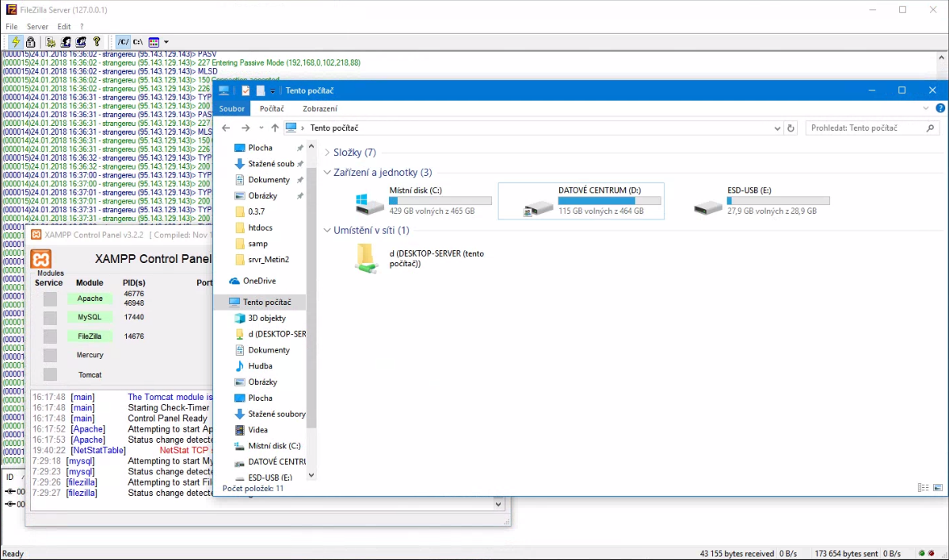Click the Explorer up-arrow navigation icon

(275, 128)
